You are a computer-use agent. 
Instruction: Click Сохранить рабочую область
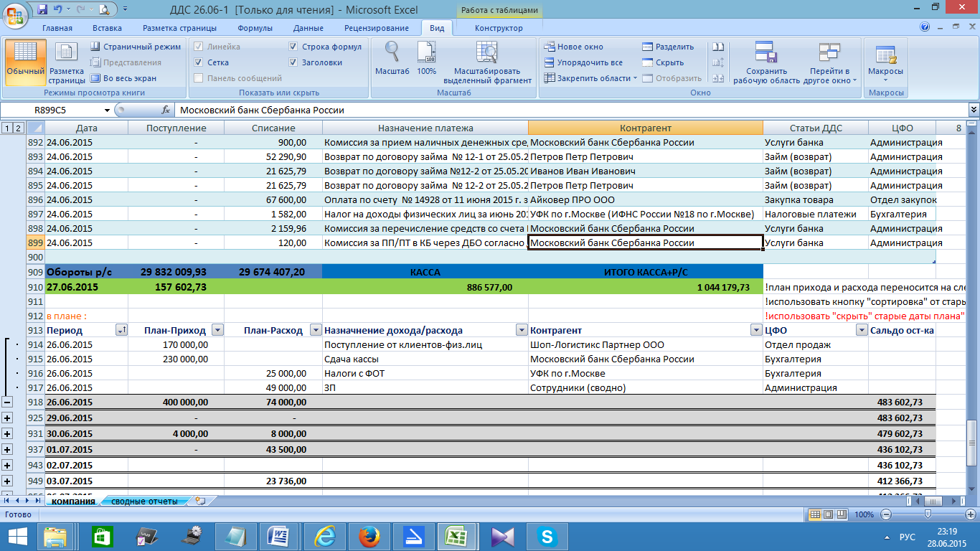pyautogui.click(x=766, y=63)
